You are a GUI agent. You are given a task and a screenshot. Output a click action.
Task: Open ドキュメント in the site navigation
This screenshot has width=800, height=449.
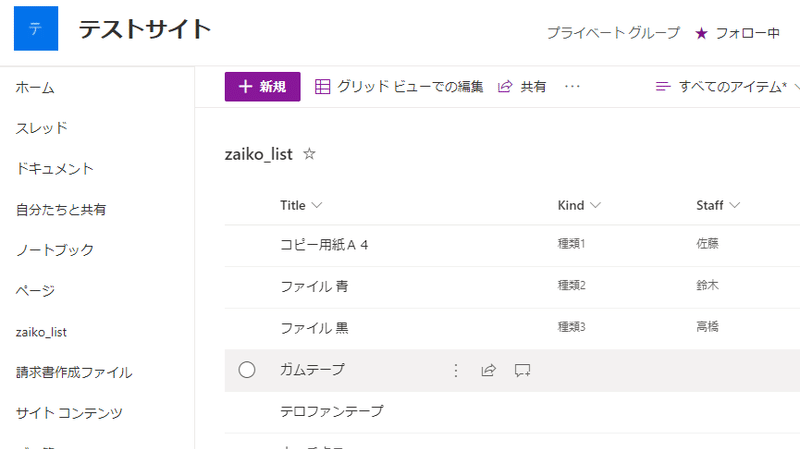[x=54, y=168]
